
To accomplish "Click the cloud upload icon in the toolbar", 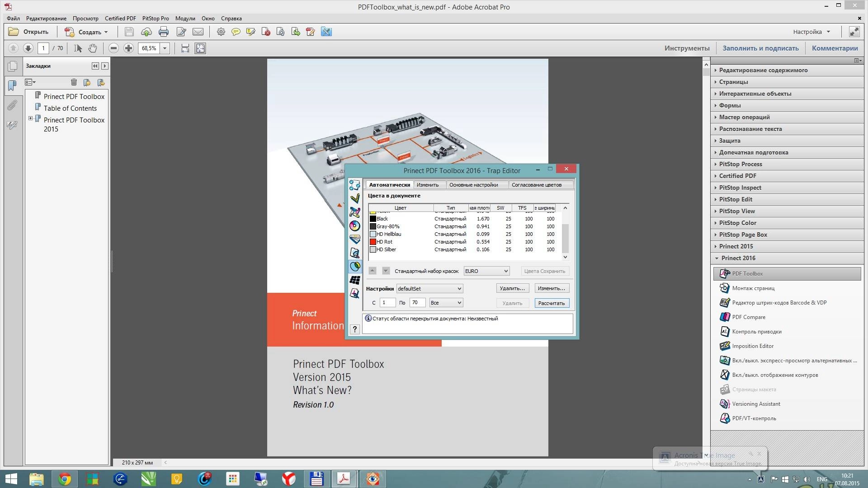I will 146,32.
